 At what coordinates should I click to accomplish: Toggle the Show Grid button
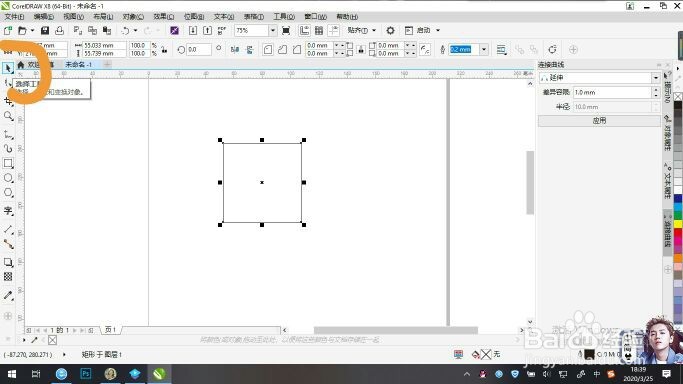click(x=319, y=30)
